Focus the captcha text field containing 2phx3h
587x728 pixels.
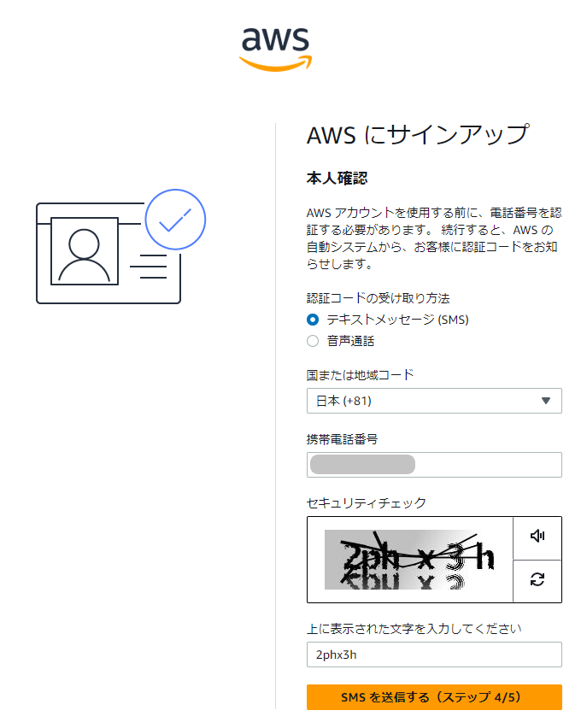(x=434, y=655)
